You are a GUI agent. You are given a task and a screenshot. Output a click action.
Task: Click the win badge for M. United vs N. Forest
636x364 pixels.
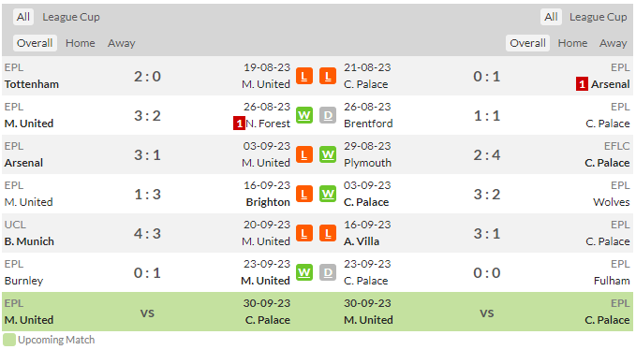303,115
